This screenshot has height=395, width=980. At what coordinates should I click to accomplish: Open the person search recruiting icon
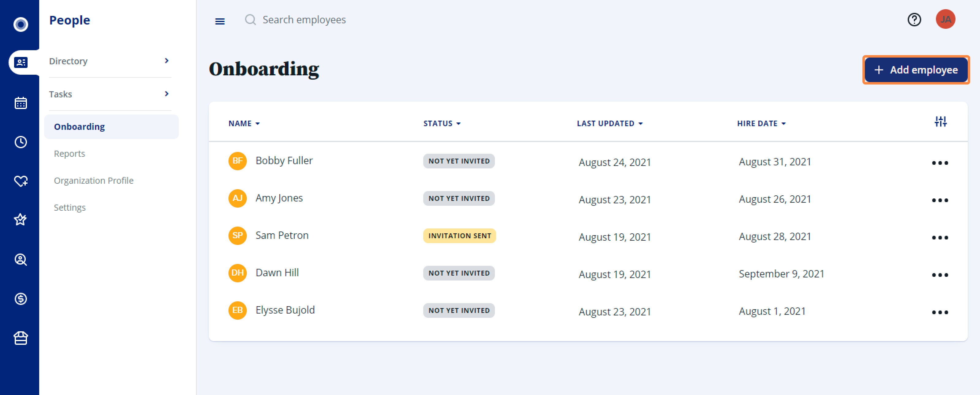(x=21, y=260)
